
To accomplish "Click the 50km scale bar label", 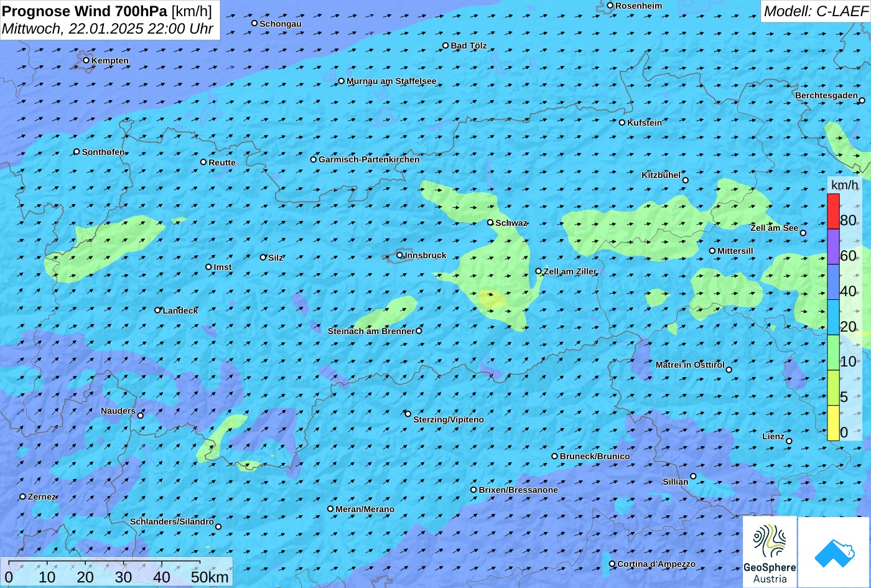I will click(x=210, y=577).
